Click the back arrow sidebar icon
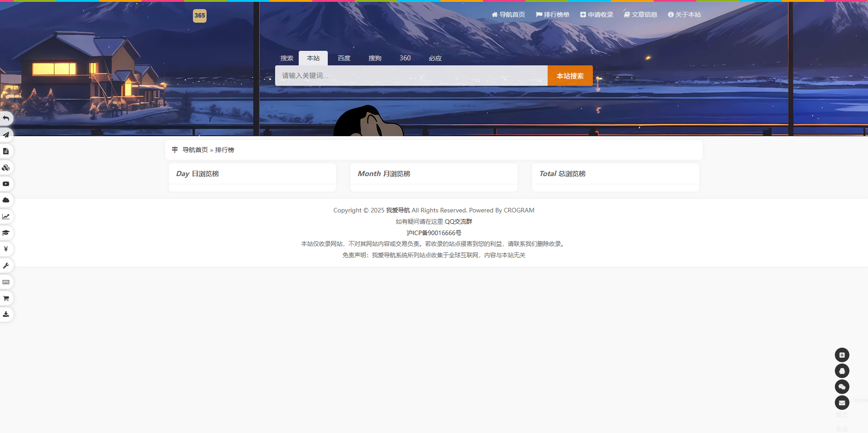 click(x=6, y=118)
